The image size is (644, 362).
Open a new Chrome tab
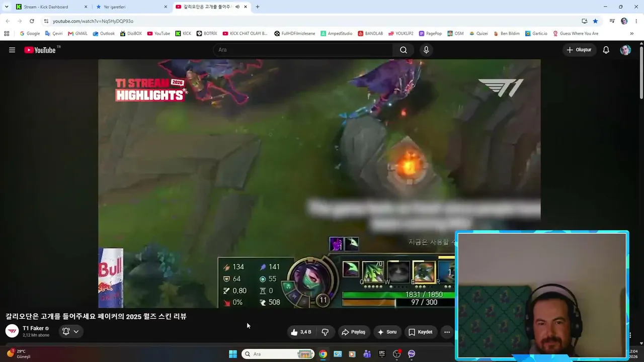[258, 7]
